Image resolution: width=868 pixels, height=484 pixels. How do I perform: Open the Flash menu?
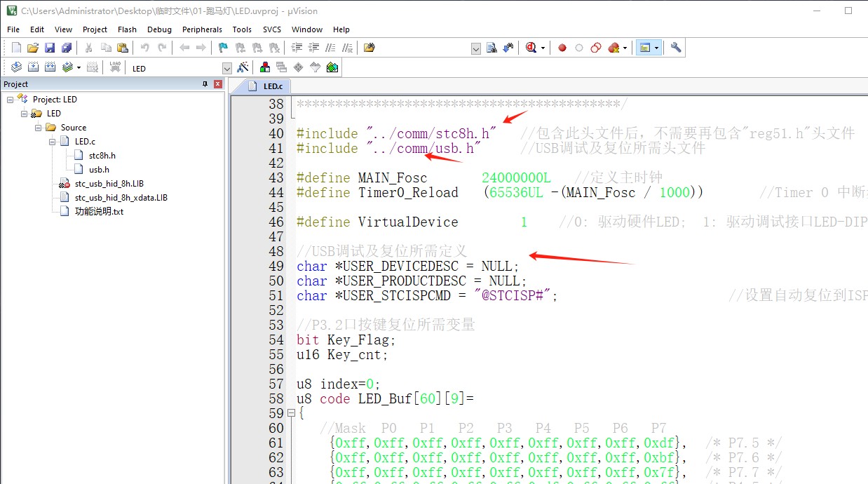tap(127, 29)
